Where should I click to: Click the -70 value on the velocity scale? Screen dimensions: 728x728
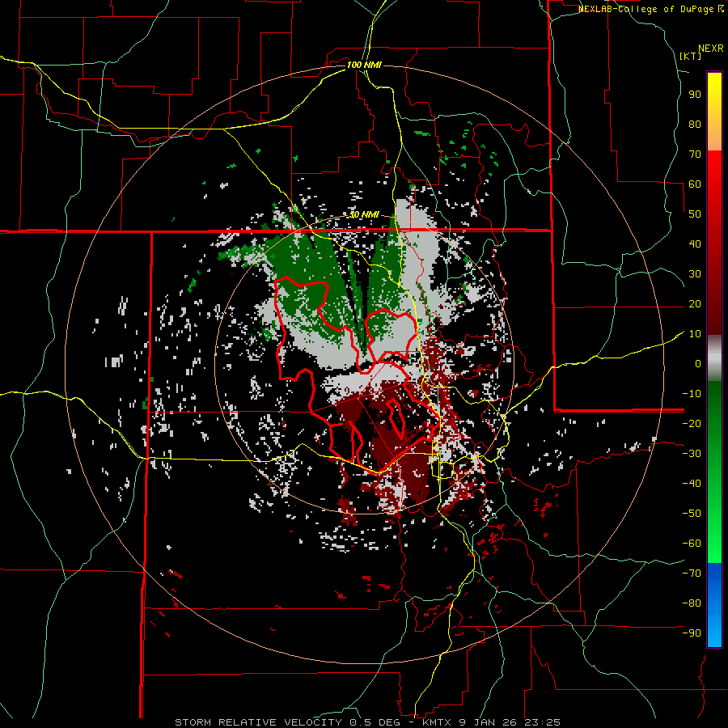(x=692, y=573)
